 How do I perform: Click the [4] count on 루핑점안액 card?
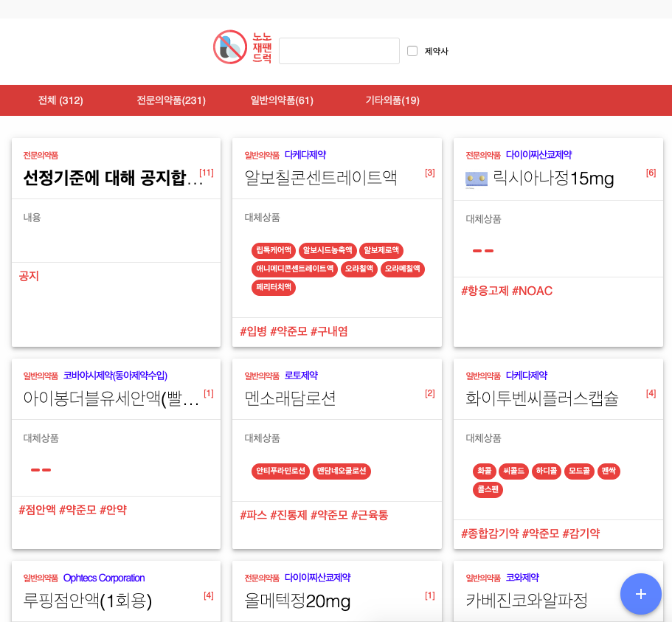(209, 595)
